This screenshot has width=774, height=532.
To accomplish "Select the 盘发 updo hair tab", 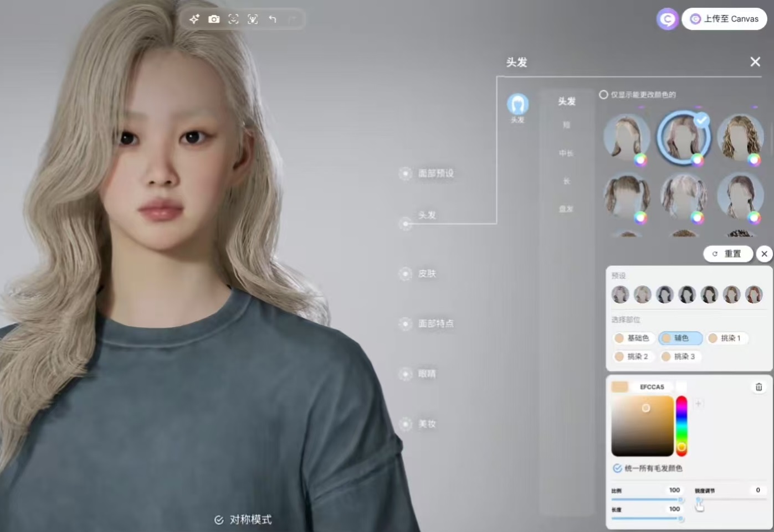I will tap(566, 209).
